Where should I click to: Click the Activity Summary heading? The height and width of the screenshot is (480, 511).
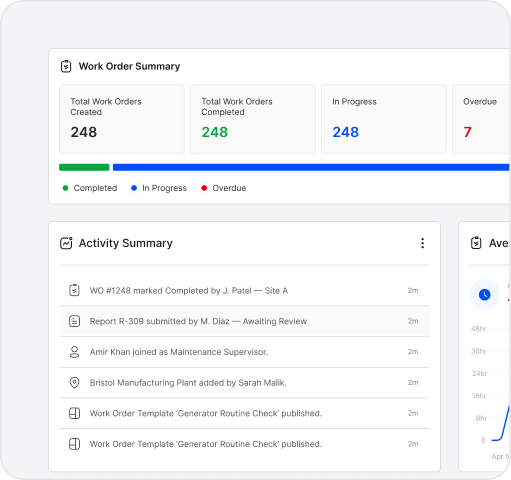[x=126, y=243]
